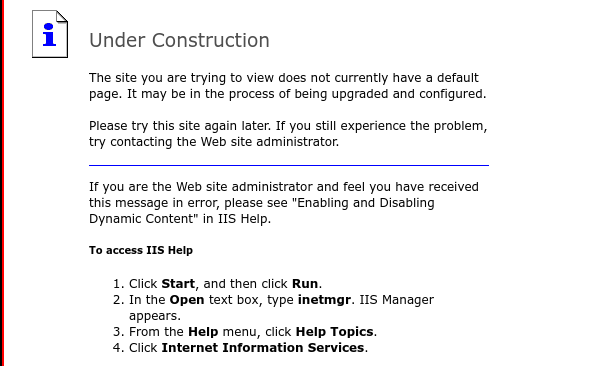Click the bold word Open
The image size is (614, 366).
187,300
